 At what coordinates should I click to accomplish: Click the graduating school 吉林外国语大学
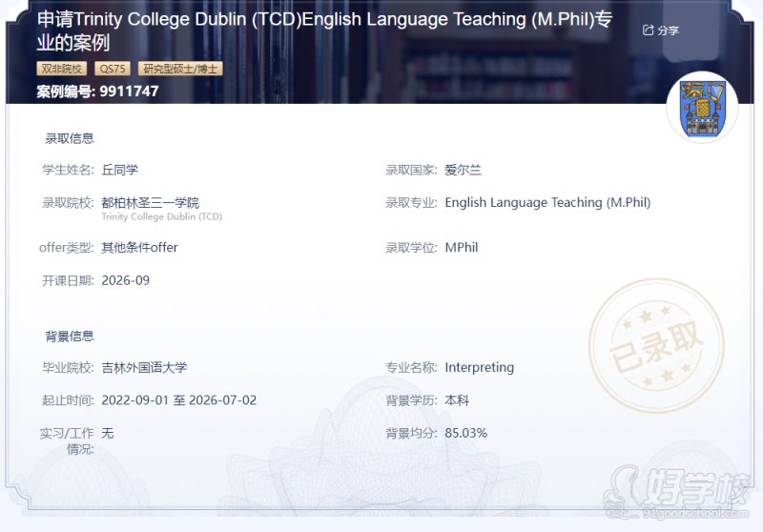[144, 368]
